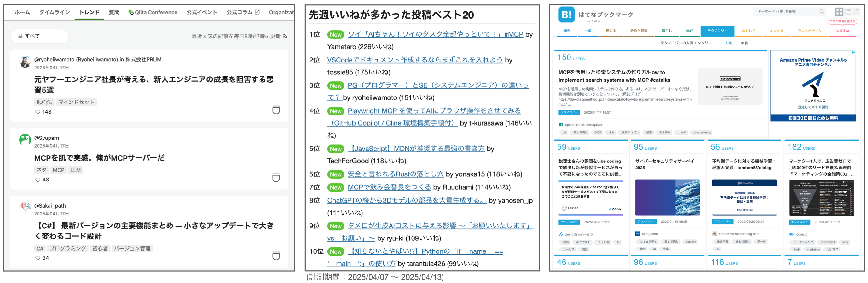868x283 pixels.
Task: Click the New badge on rank 1 post
Action: pyautogui.click(x=336, y=35)
